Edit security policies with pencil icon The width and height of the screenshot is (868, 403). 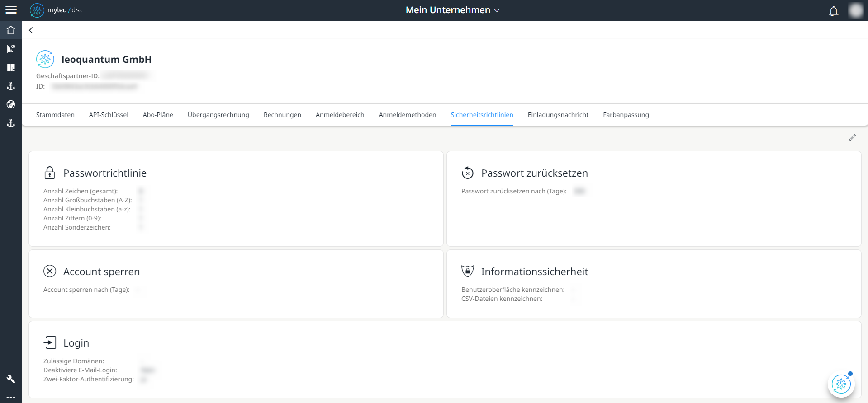[x=852, y=138]
